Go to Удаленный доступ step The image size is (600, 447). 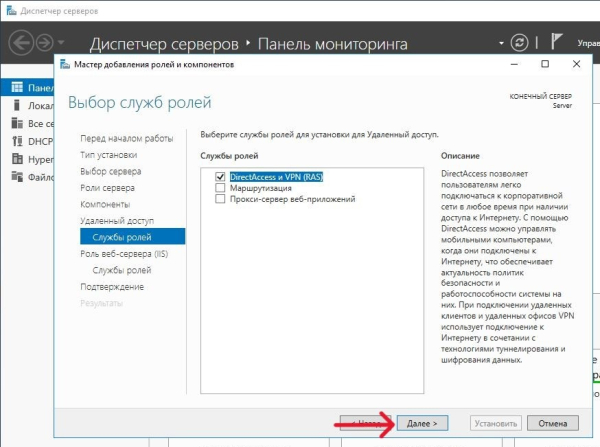tap(117, 221)
